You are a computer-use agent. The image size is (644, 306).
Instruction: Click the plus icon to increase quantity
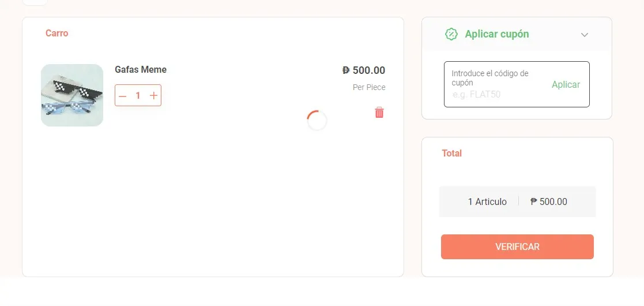pyautogui.click(x=153, y=96)
